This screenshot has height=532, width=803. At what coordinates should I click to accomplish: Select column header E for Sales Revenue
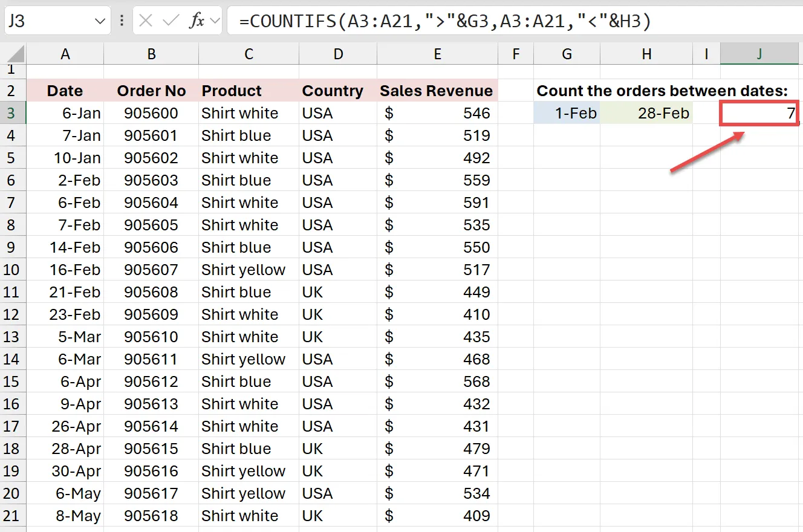[x=437, y=53]
